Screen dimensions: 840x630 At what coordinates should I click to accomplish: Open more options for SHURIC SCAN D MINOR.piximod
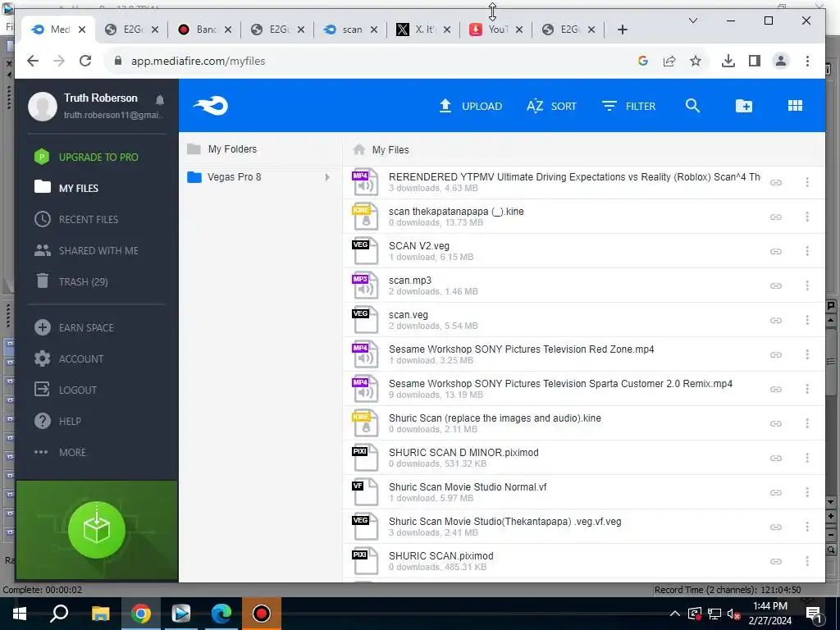pyautogui.click(x=807, y=458)
